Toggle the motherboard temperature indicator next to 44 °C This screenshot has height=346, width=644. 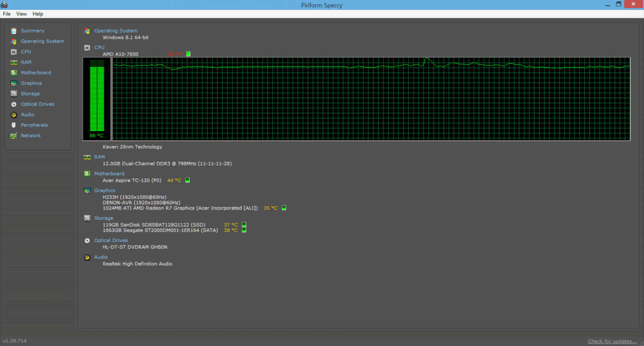(x=187, y=180)
